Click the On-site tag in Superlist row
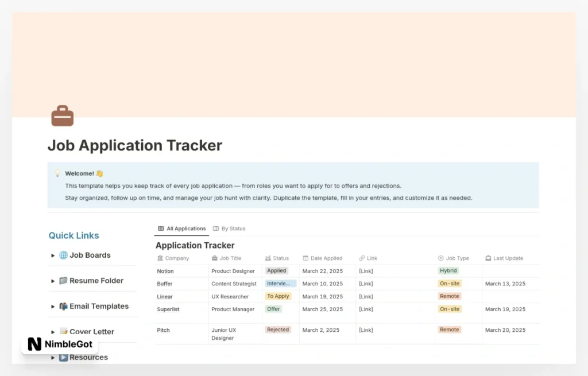 (x=449, y=309)
